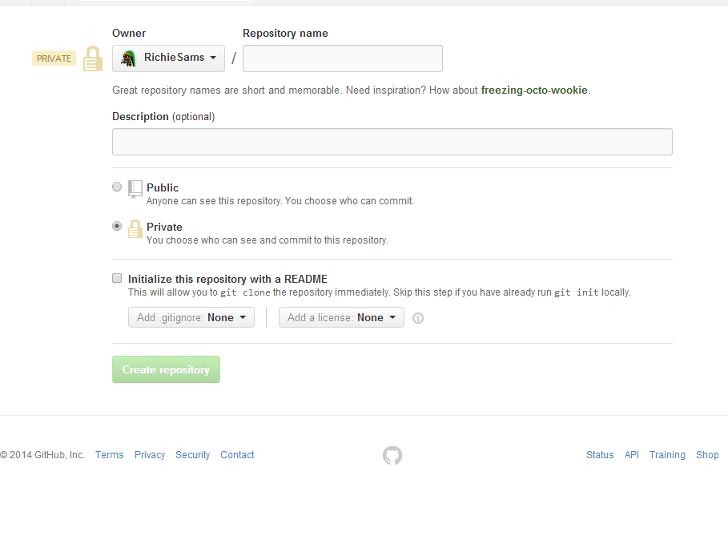
Task: Enable Initialize this repository with a README
Action: 117,278
